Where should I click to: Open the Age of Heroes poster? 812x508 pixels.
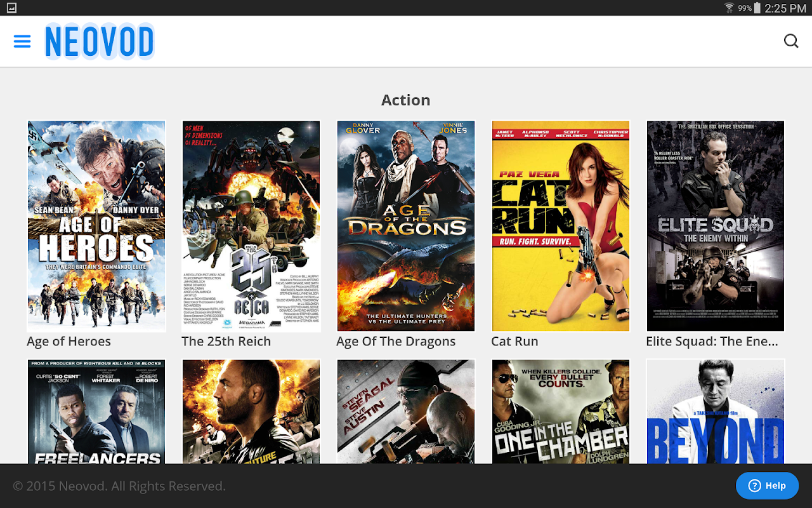tap(96, 226)
